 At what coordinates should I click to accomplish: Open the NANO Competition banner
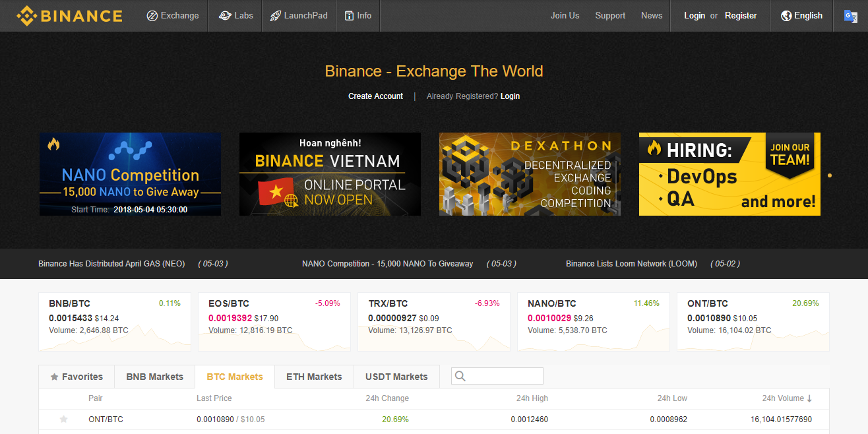[130, 174]
